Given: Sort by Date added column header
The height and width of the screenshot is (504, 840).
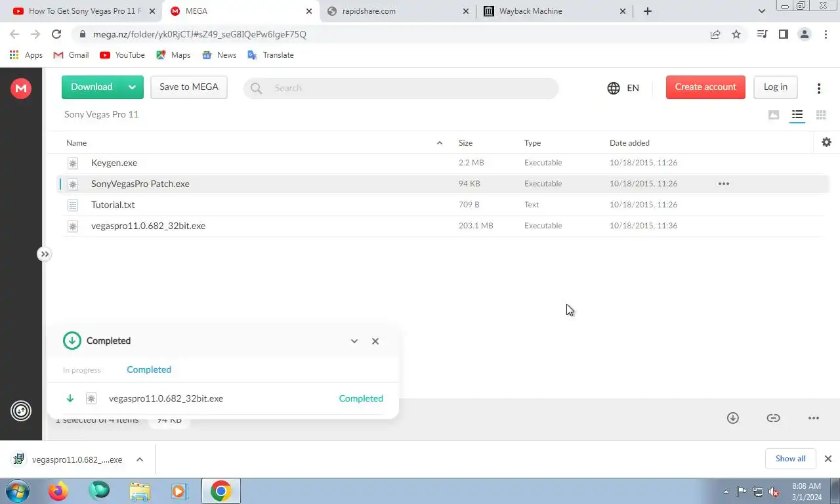Looking at the screenshot, I should pyautogui.click(x=629, y=143).
